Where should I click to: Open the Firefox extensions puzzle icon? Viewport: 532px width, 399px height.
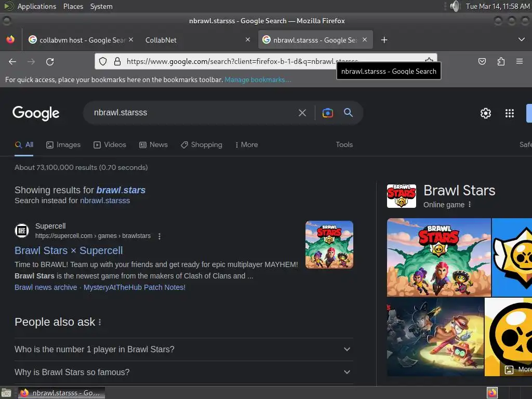501,61
